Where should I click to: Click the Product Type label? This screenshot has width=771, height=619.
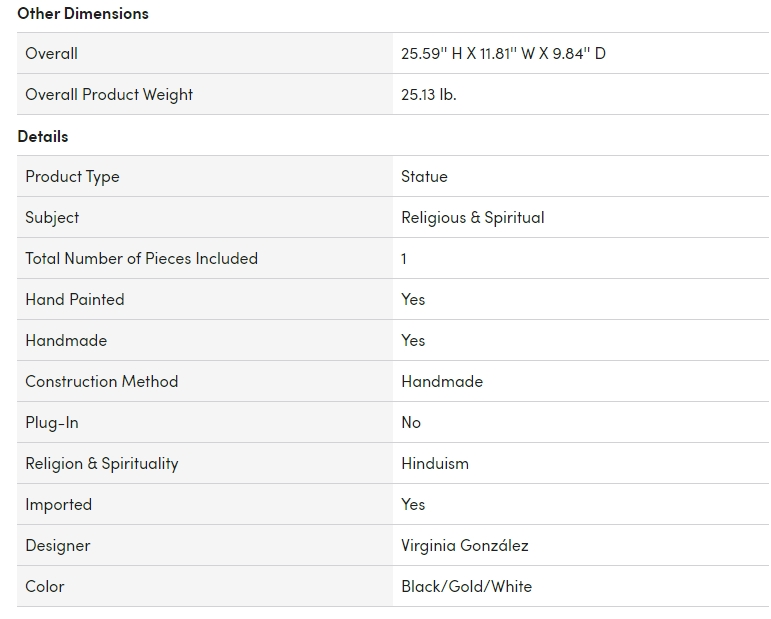click(72, 176)
